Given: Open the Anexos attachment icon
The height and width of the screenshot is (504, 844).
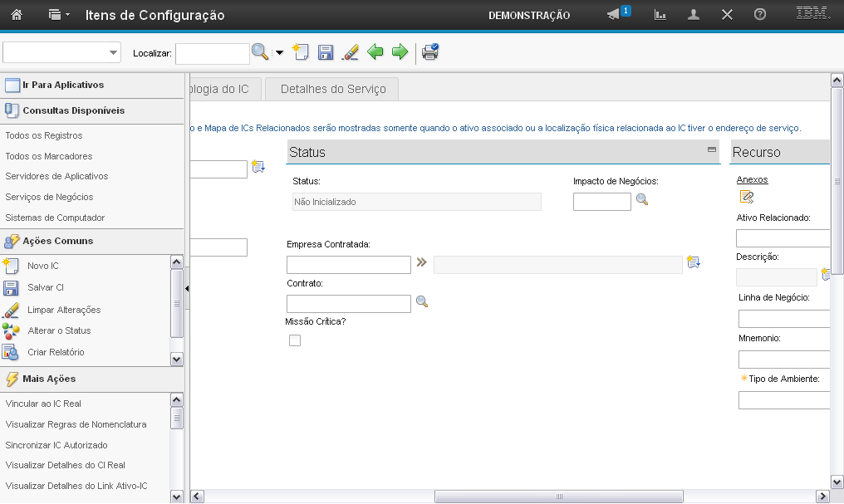Looking at the screenshot, I should click(747, 197).
